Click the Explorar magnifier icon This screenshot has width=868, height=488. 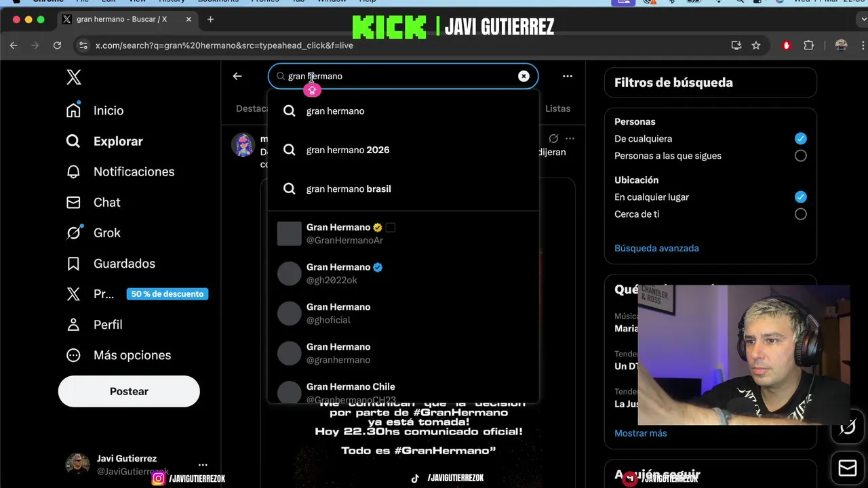(73, 141)
